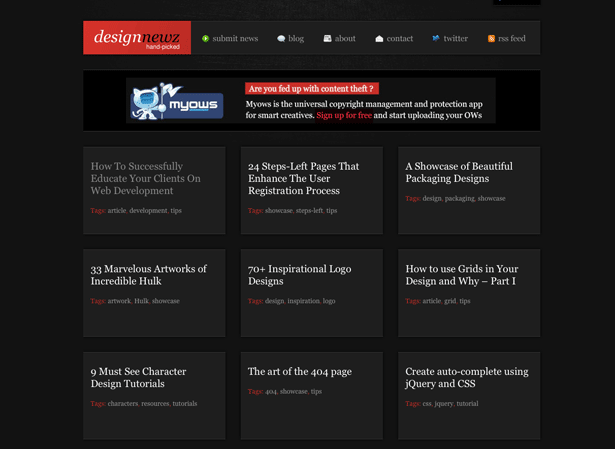Click the Are you fed up banner headline

coord(311,89)
